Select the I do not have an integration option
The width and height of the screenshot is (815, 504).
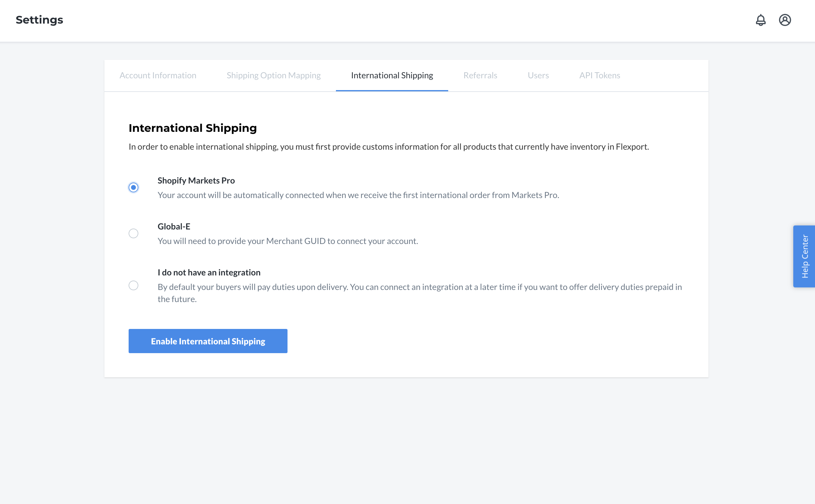[x=133, y=284]
